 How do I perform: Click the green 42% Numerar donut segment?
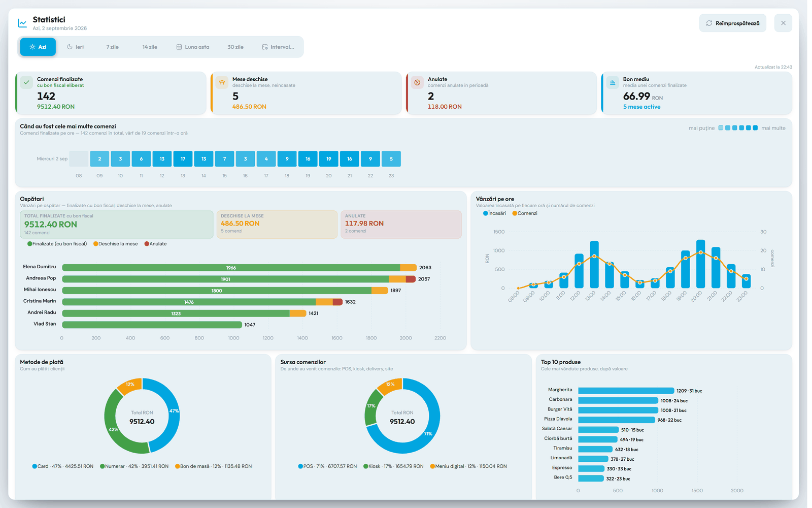114,429
